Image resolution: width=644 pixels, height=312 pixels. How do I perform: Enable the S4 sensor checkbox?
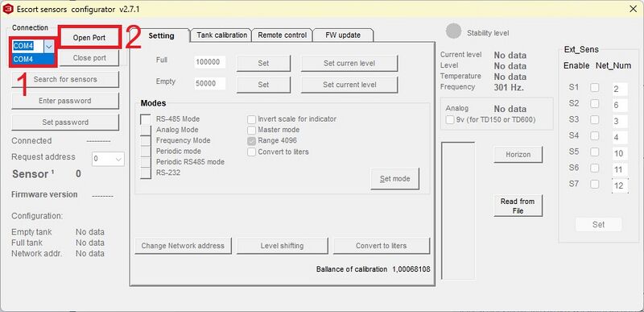coord(594,135)
